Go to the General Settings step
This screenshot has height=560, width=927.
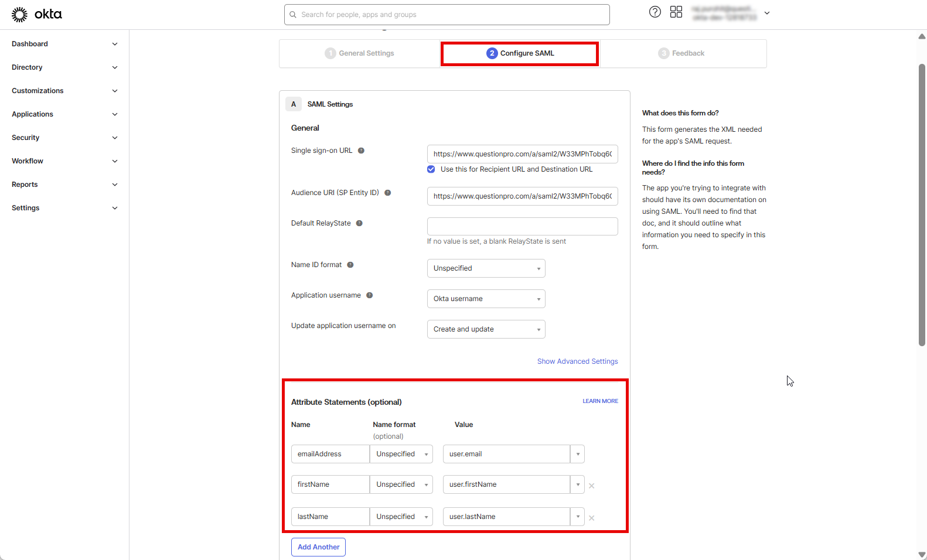coord(359,53)
